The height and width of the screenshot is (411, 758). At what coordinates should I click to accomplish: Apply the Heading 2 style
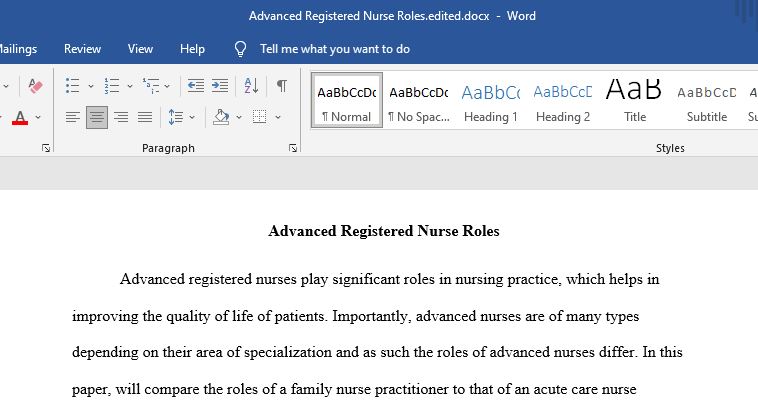[x=563, y=100]
